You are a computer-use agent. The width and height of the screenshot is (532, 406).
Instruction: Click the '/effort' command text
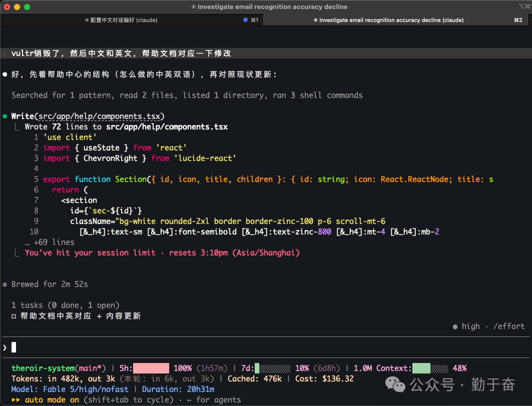click(509, 326)
